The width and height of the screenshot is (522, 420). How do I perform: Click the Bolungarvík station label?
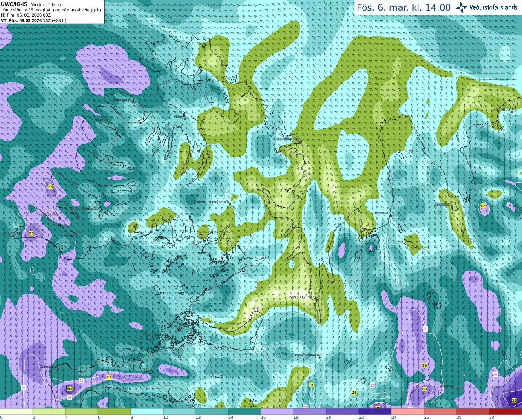click(122, 99)
